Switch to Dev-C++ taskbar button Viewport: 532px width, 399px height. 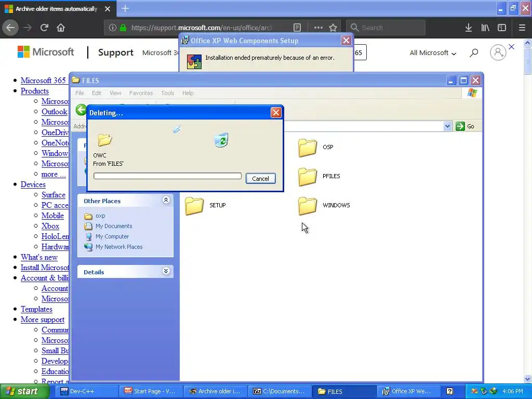tap(86, 392)
